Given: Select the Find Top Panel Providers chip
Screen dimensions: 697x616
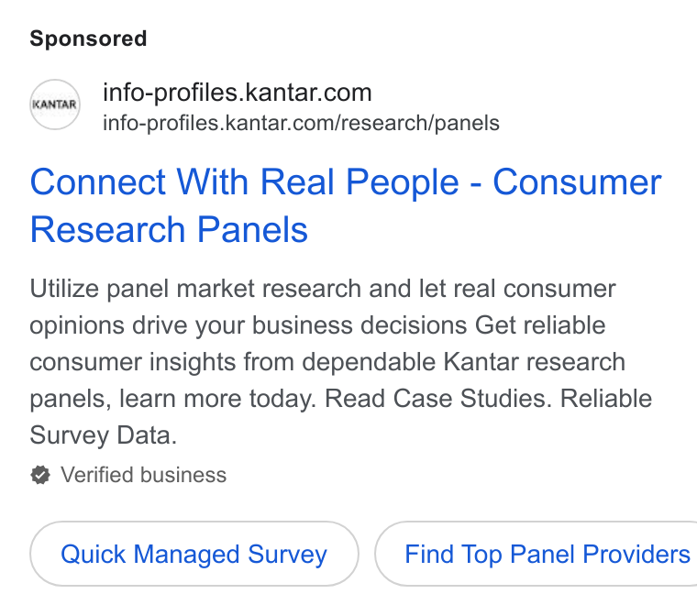Looking at the screenshot, I should pyautogui.click(x=537, y=554).
